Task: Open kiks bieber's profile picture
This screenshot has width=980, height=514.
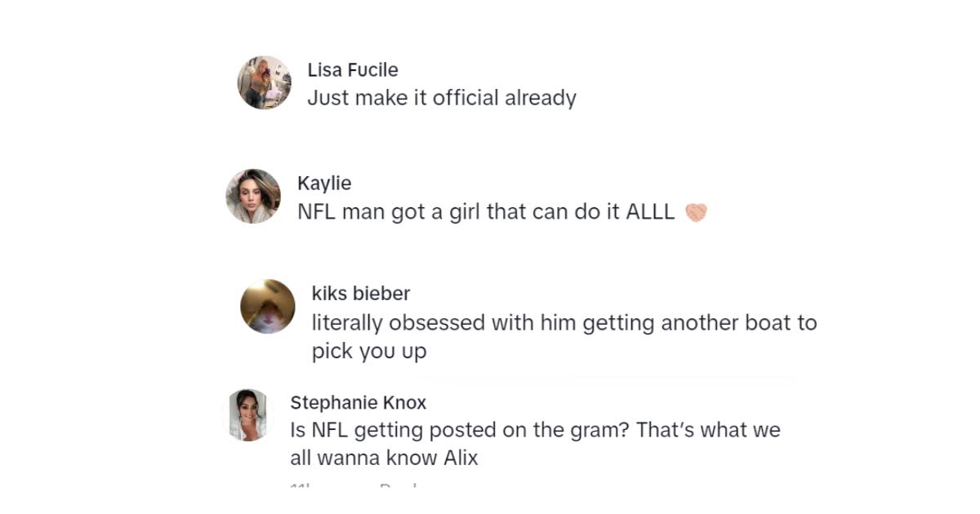Action: (x=266, y=306)
